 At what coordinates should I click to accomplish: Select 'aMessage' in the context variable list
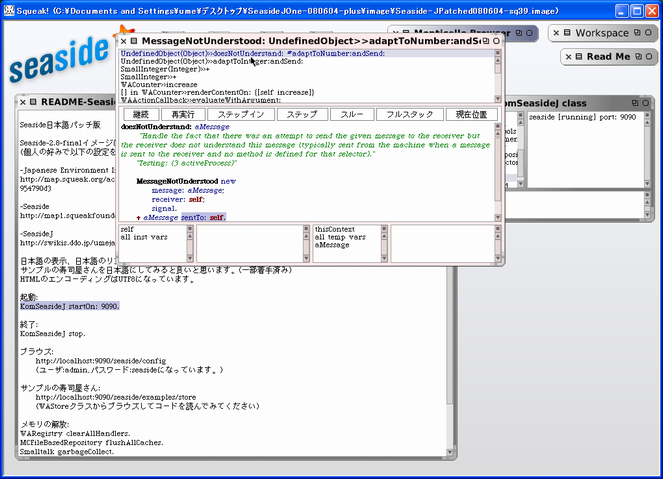coord(332,245)
